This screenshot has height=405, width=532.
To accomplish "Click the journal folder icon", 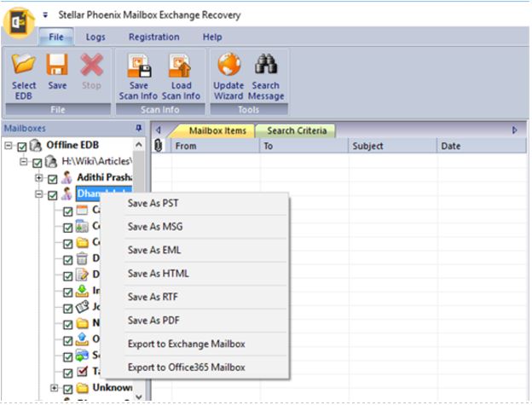I will pos(82,307).
